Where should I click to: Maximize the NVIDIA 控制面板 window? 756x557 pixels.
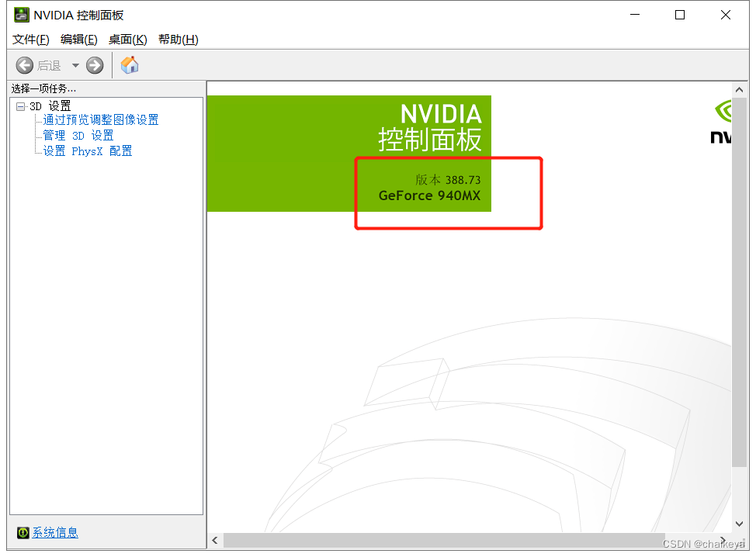click(680, 15)
